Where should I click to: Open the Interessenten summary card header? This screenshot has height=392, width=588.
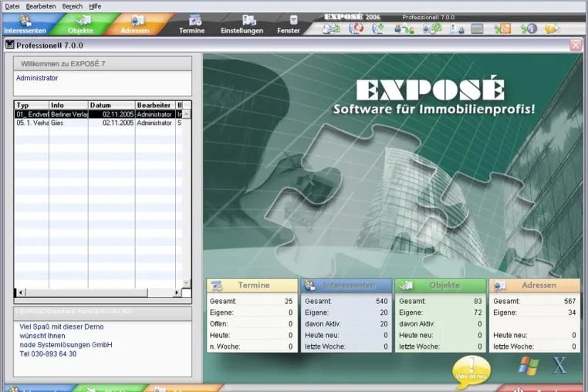point(346,286)
